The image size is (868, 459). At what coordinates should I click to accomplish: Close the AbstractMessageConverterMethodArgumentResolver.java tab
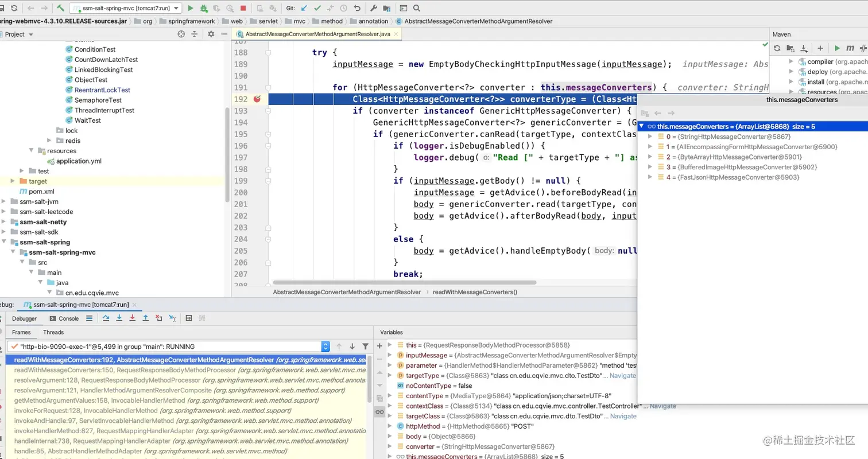pos(397,34)
